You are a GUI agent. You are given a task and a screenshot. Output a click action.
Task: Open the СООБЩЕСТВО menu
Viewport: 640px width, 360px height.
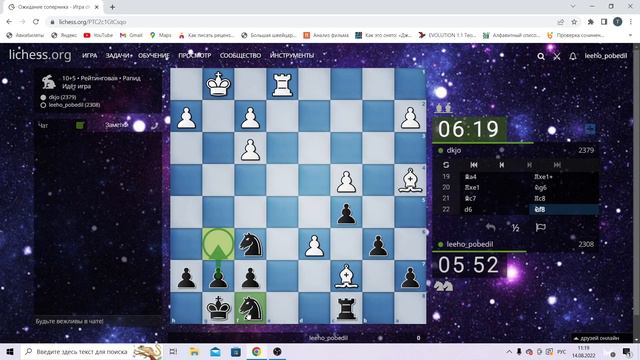pyautogui.click(x=240, y=55)
